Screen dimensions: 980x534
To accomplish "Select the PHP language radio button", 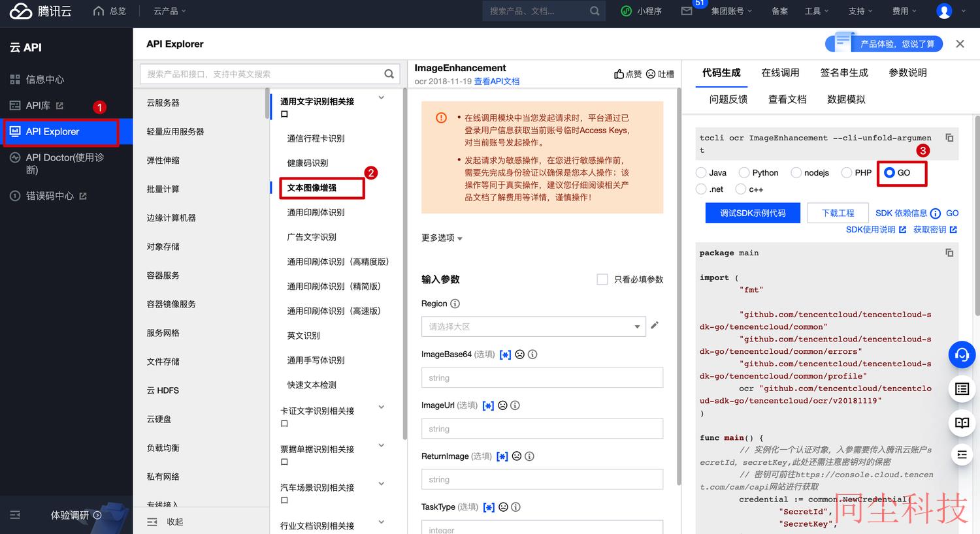I will [x=846, y=172].
